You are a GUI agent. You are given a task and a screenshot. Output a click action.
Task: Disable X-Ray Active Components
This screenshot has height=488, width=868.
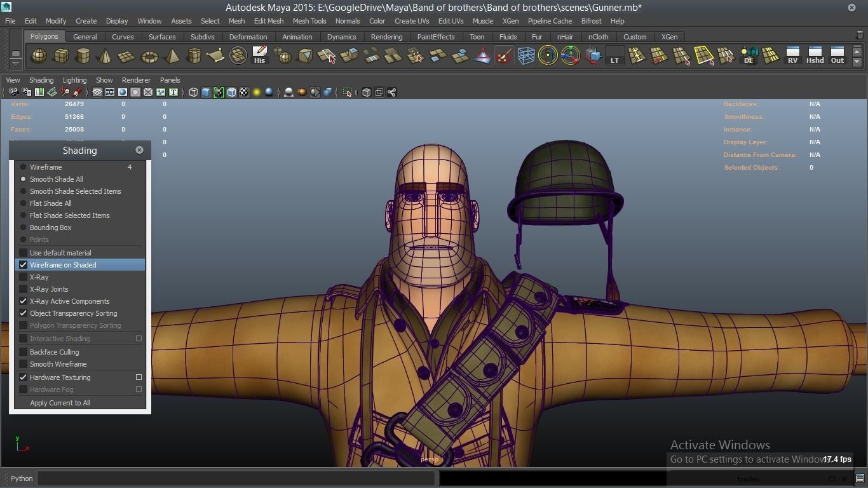[x=24, y=301]
